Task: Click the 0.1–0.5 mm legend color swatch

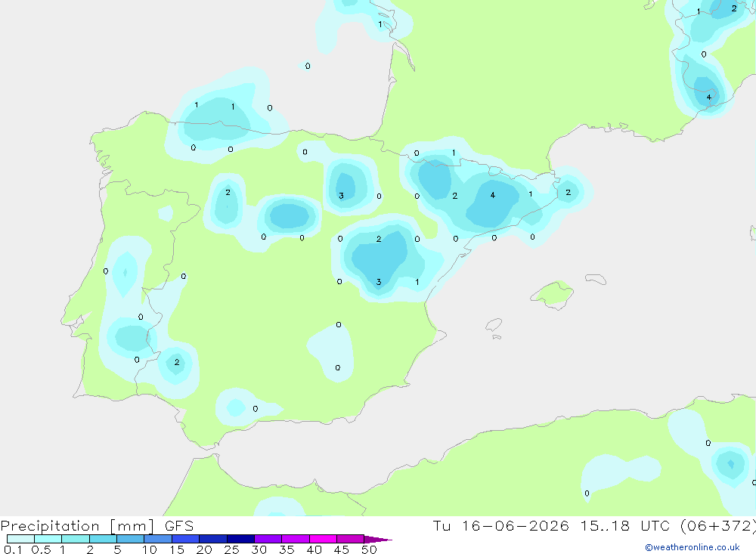Action: [20, 539]
